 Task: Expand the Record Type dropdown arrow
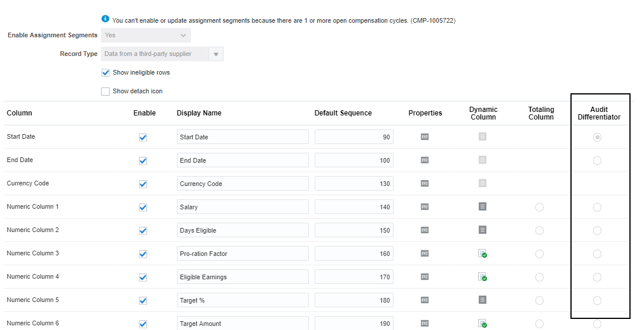215,54
